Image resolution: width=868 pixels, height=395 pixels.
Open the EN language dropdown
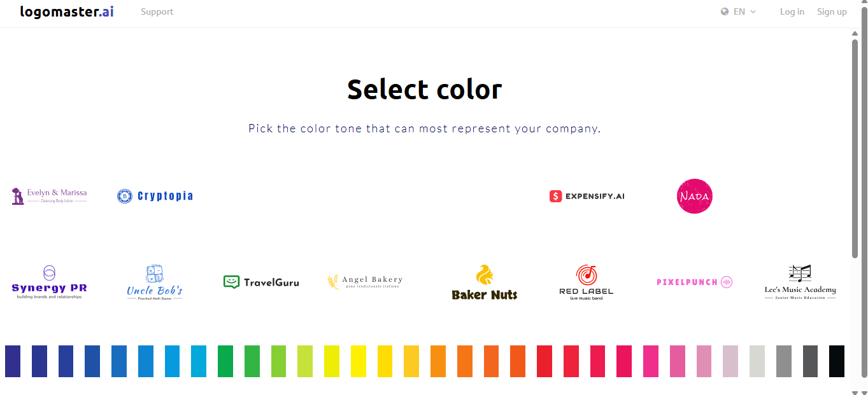tap(744, 11)
